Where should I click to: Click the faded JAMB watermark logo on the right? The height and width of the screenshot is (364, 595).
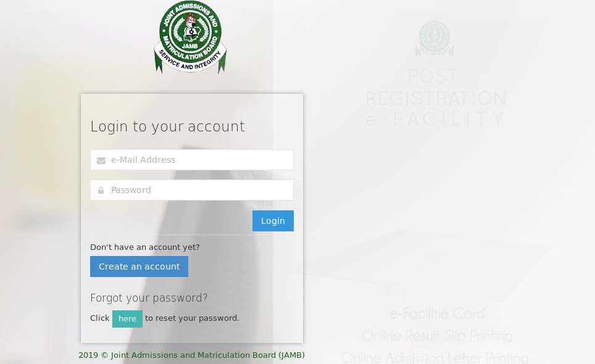click(x=435, y=39)
